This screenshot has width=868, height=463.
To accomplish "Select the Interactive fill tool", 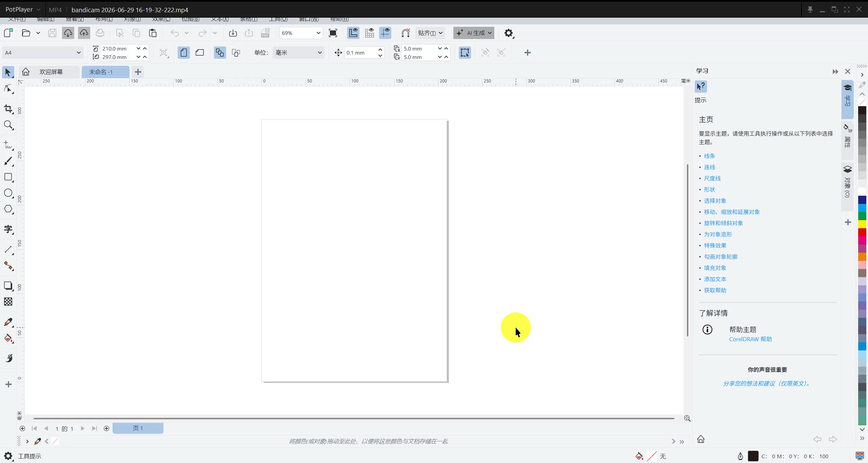I will tap(8, 338).
